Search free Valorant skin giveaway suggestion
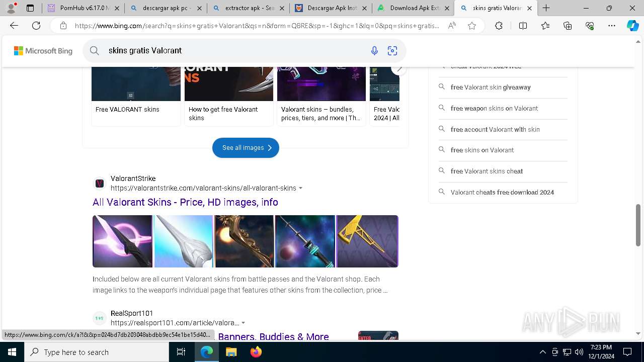Screen dimensions: 644x362 [x=491, y=87]
